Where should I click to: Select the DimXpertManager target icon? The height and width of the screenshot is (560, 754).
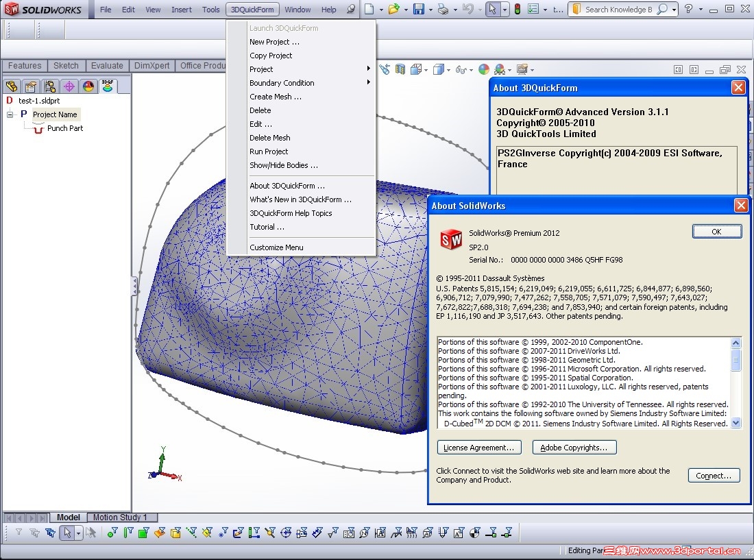pos(69,86)
